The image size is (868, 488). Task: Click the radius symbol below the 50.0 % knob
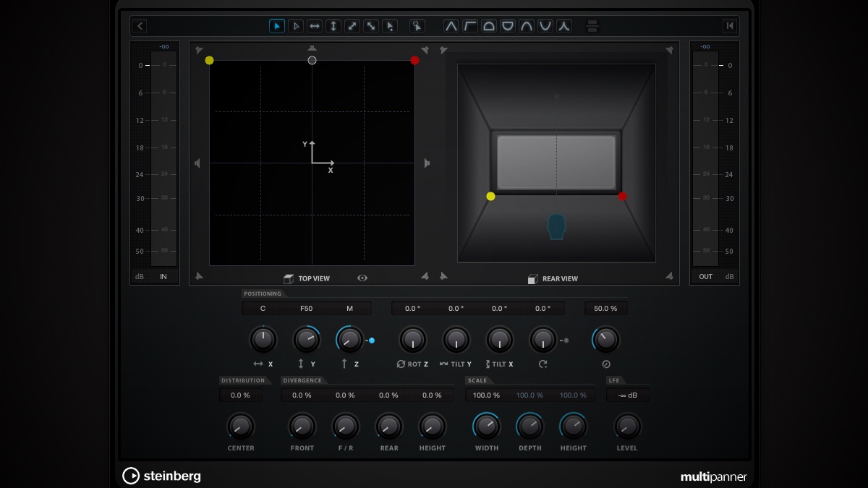606,364
